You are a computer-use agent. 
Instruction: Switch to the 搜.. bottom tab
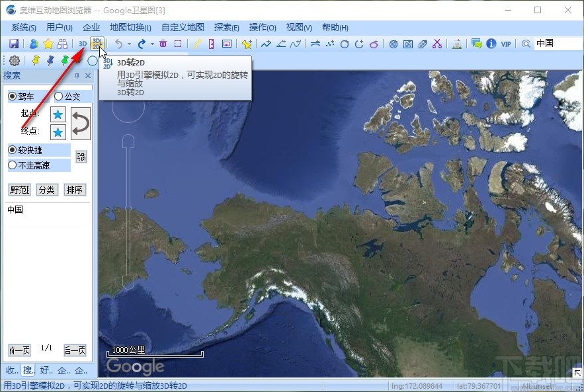click(28, 370)
